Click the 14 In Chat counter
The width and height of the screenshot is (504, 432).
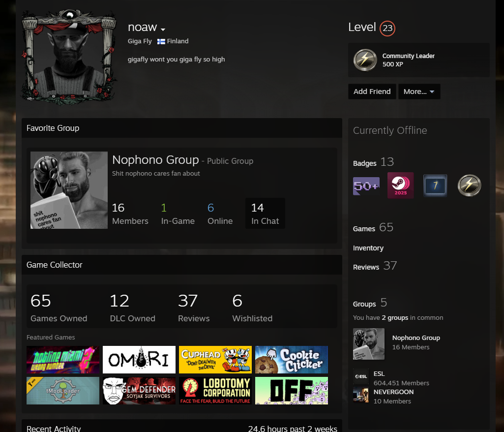(265, 214)
